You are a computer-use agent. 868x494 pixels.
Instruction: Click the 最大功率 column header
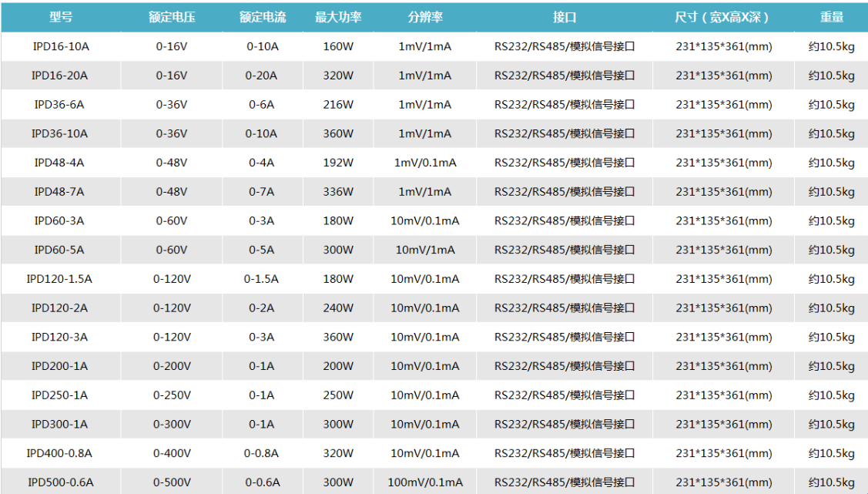pos(338,17)
